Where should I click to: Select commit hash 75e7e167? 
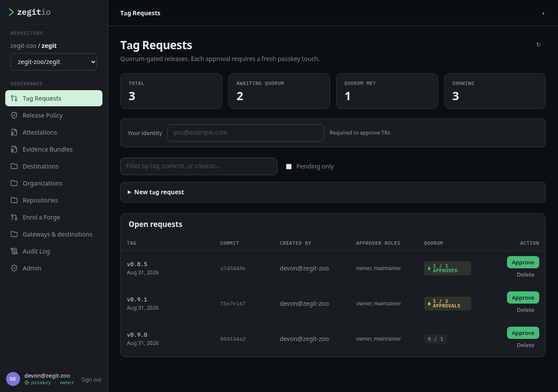coord(233,304)
